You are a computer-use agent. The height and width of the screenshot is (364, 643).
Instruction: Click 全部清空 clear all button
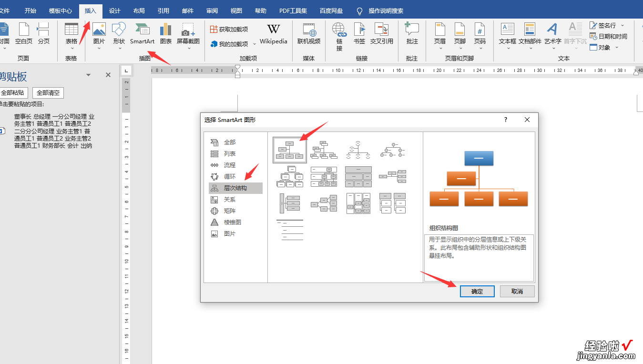click(48, 93)
